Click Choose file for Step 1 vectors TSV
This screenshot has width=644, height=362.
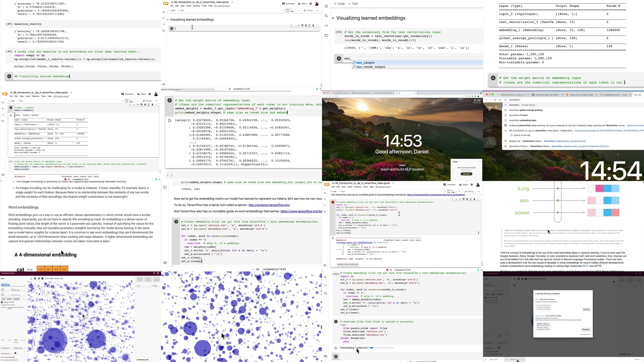pyautogui.click(x=586, y=310)
